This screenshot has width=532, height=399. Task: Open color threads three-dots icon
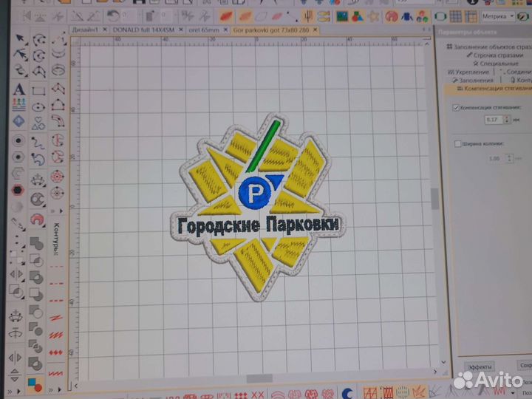[422, 16]
